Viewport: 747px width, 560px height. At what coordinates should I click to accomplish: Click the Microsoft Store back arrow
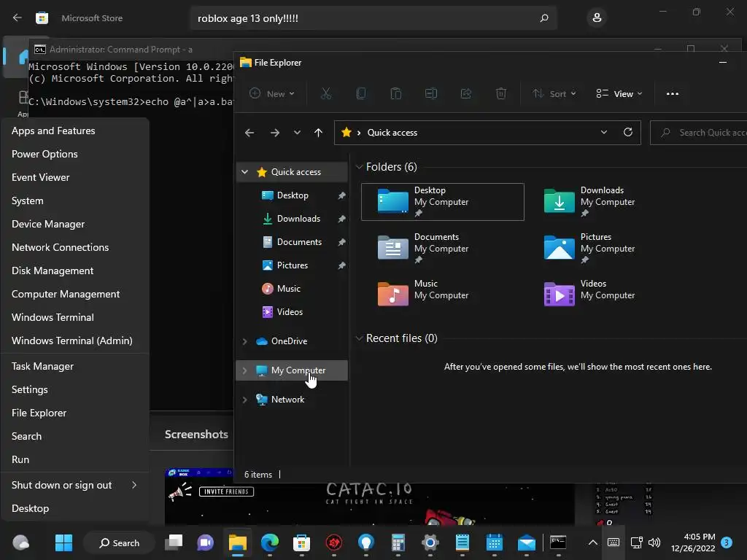tap(18, 18)
